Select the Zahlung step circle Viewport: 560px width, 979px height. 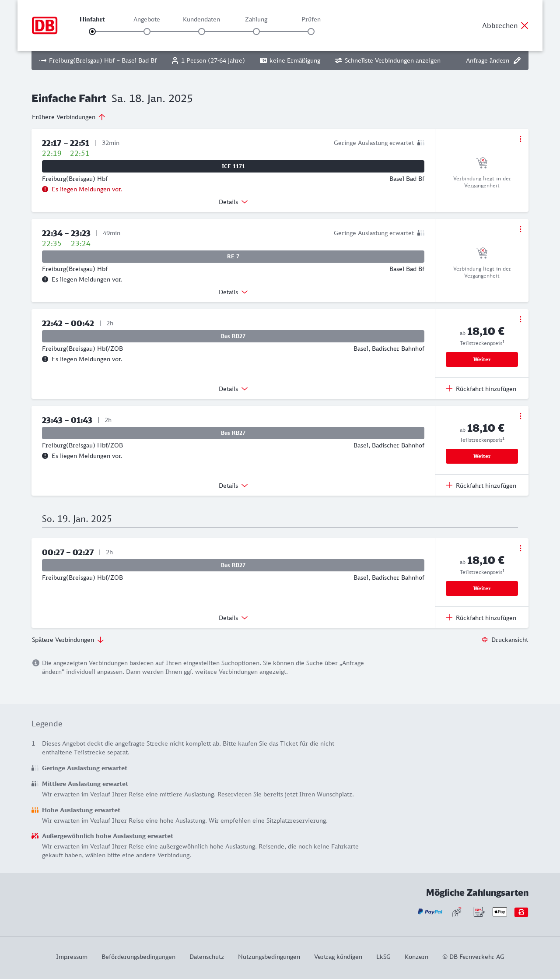(256, 32)
